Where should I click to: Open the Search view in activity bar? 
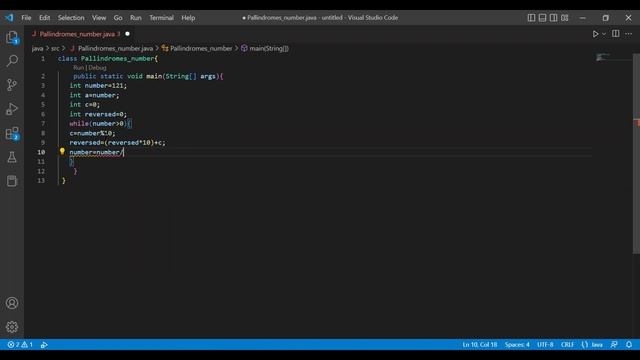pos(12,61)
